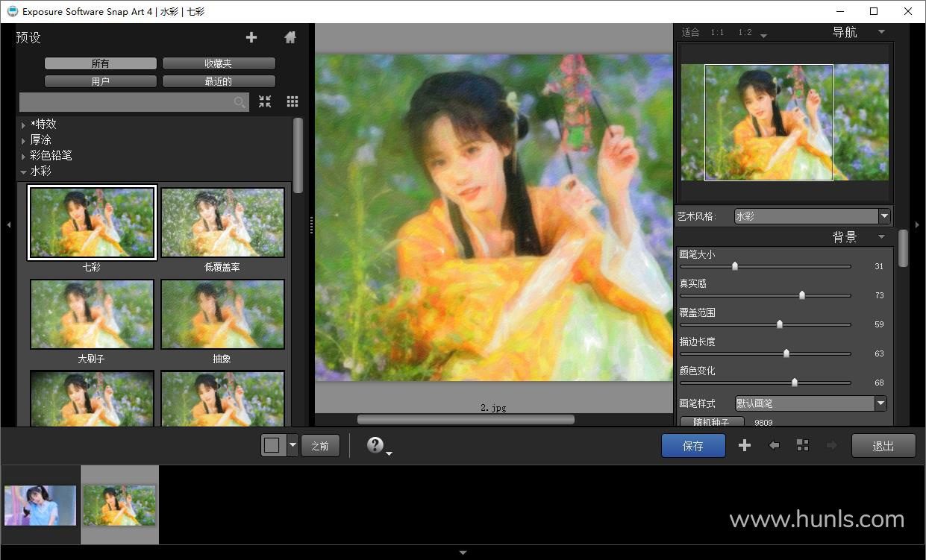Set zoom to 1:1
926x560 pixels.
[717, 32]
